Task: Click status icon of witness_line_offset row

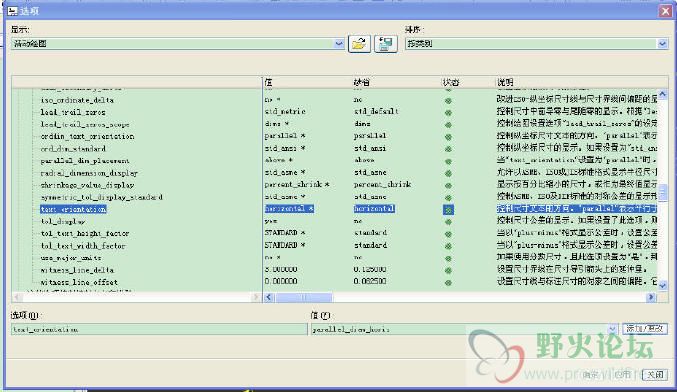Action: tap(448, 283)
